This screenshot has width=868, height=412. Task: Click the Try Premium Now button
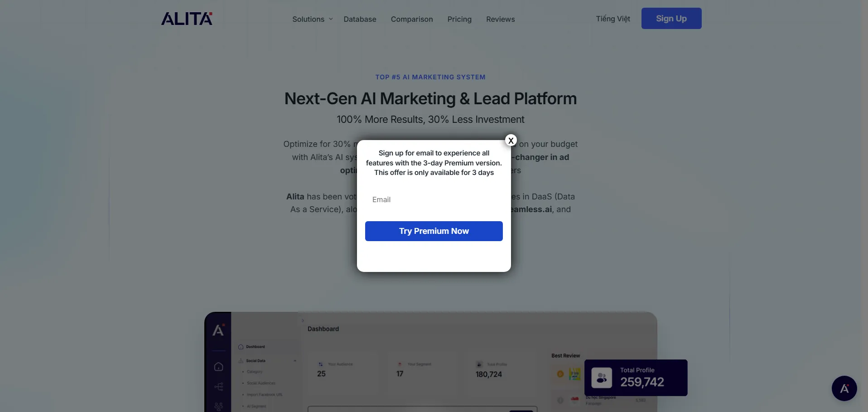tap(434, 231)
